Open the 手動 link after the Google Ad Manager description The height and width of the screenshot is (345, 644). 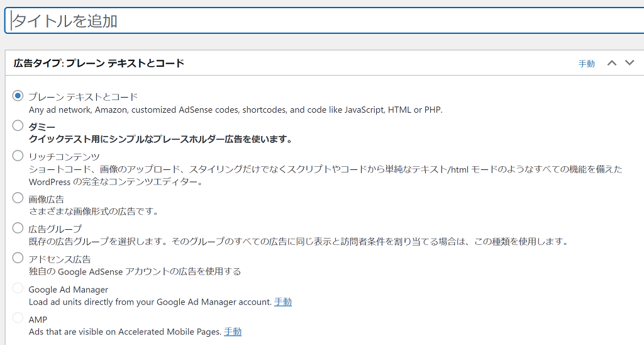point(283,302)
